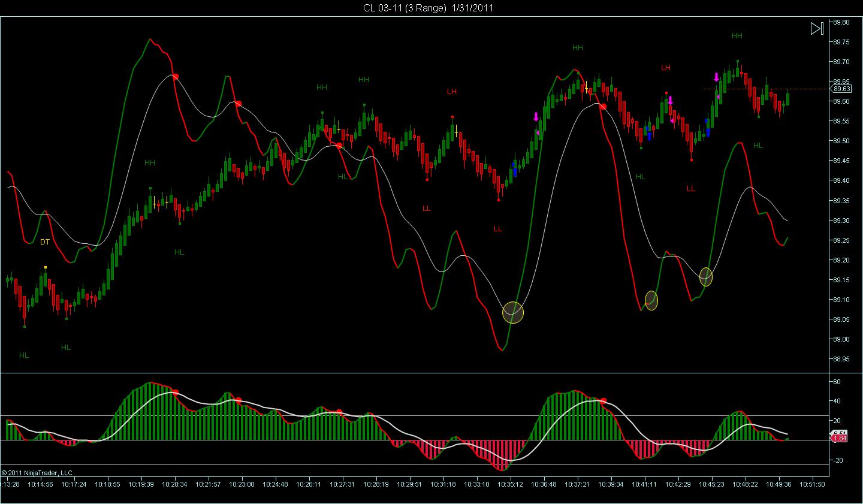Click the magenta down arrow near 10:36:48
Viewport: 863px width, 504px height.
[x=536, y=117]
